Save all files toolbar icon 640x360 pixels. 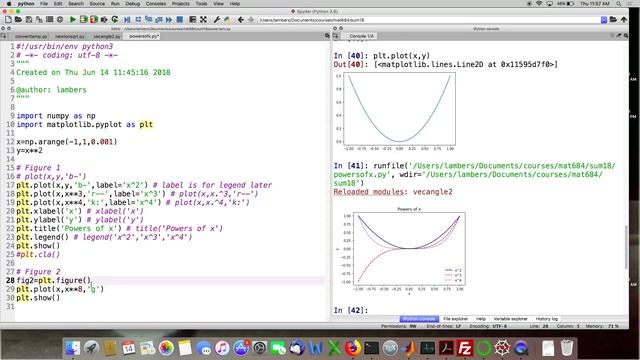(39, 20)
